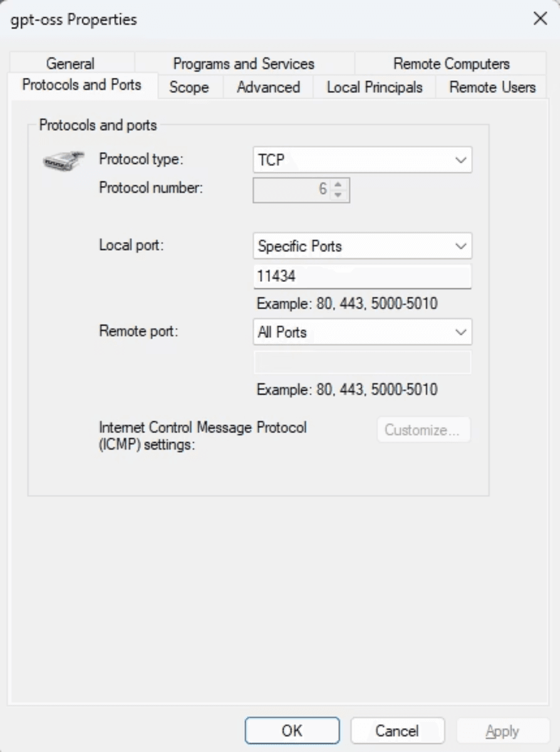This screenshot has width=560, height=752.
Task: Switch to the General tab
Action: pos(70,63)
